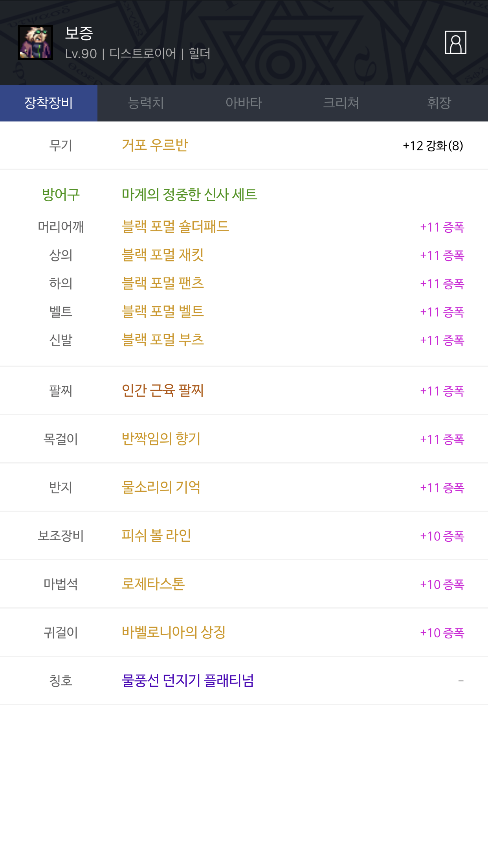488x868 pixels.
Task: Select earring 바벨로니아의 상징
Action: [x=174, y=632]
